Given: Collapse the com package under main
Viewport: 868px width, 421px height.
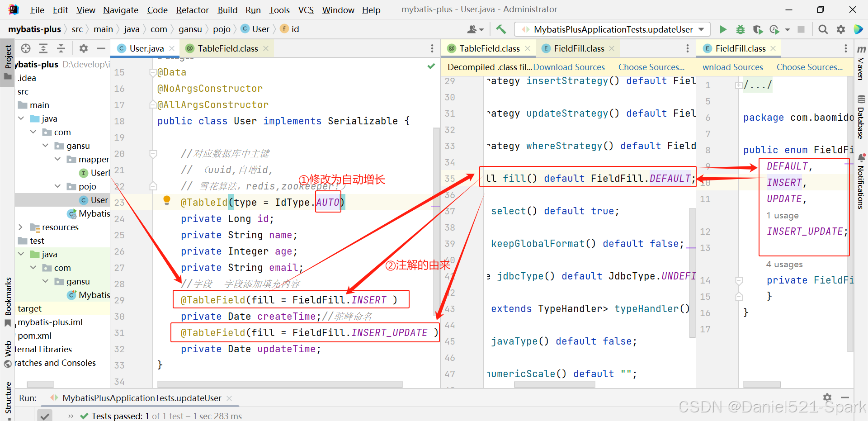Looking at the screenshot, I should coord(33,132).
